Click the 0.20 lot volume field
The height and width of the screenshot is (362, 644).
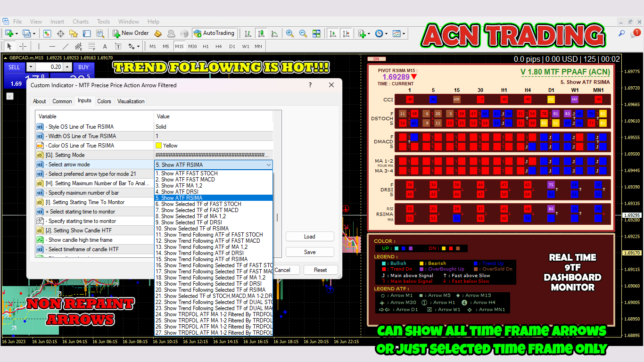[49, 67]
